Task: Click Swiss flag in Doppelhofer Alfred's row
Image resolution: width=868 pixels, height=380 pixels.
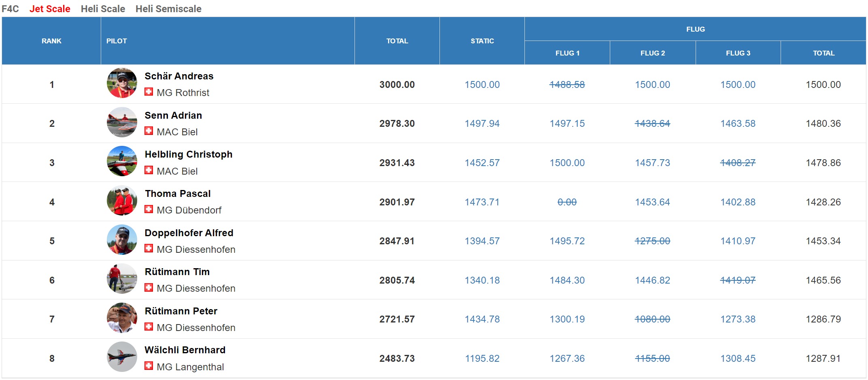Action: pyautogui.click(x=149, y=248)
